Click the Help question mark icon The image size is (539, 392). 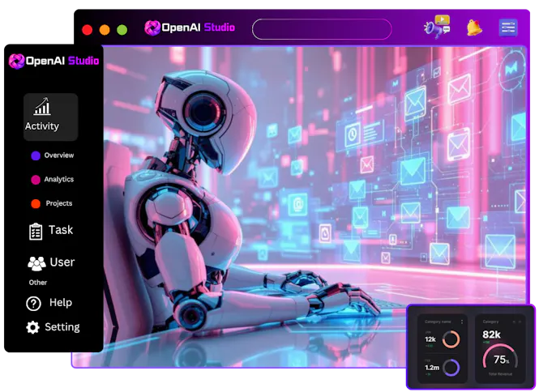pyautogui.click(x=34, y=304)
